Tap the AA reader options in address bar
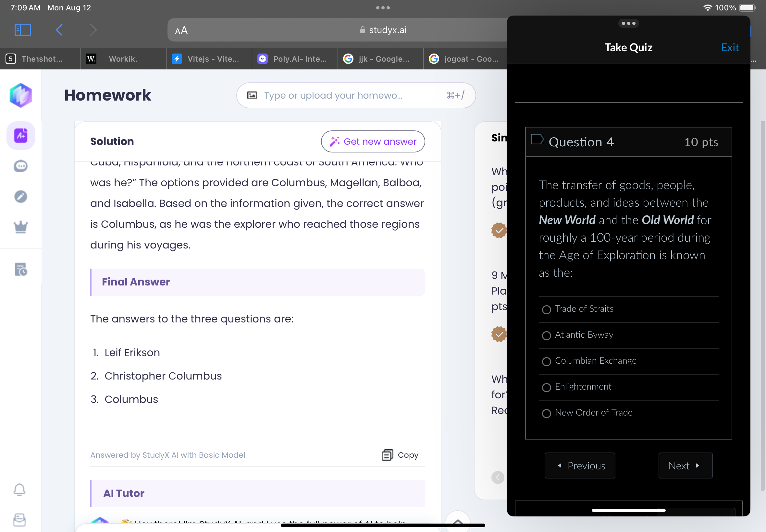766x532 pixels. 181,30
